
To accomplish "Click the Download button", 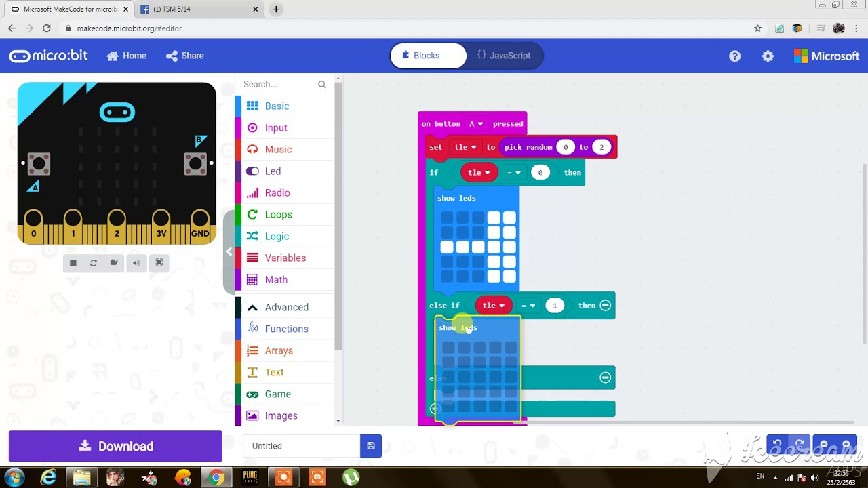I will pyautogui.click(x=115, y=446).
